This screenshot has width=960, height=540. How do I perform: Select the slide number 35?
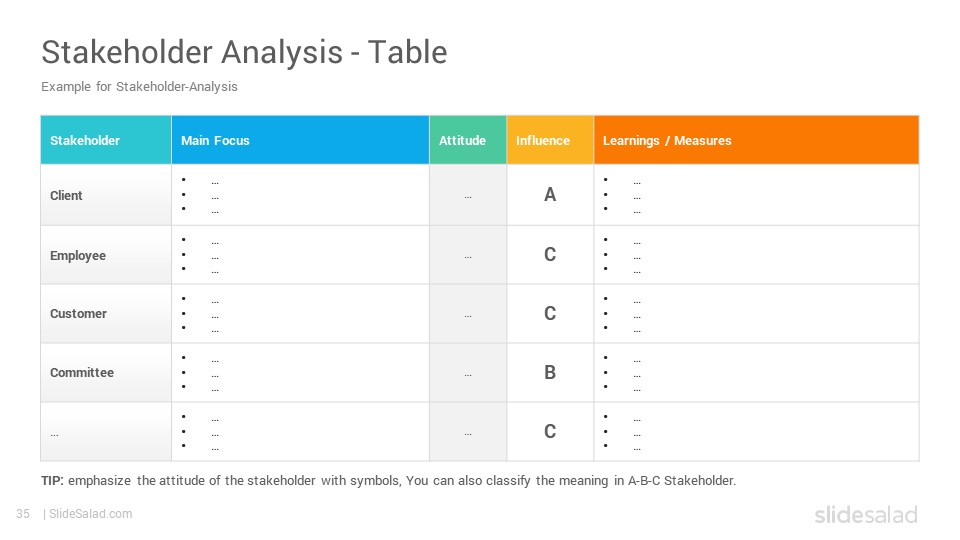(23, 514)
